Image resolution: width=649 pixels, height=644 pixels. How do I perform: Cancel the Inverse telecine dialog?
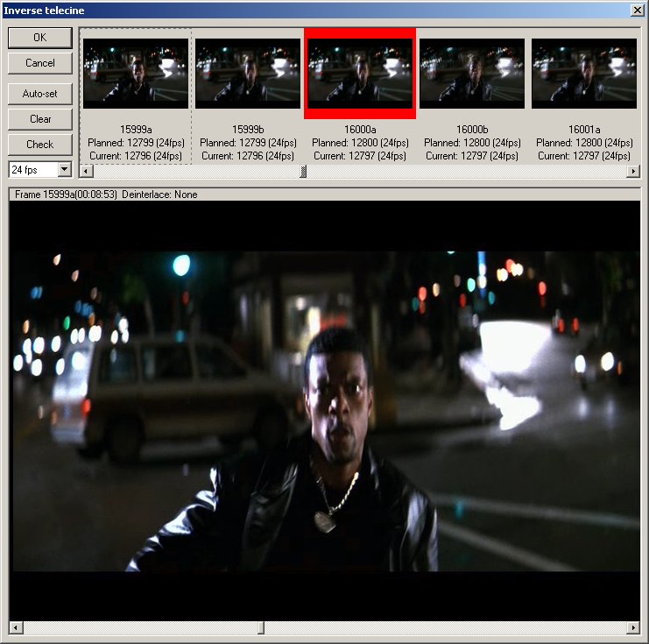click(x=40, y=63)
